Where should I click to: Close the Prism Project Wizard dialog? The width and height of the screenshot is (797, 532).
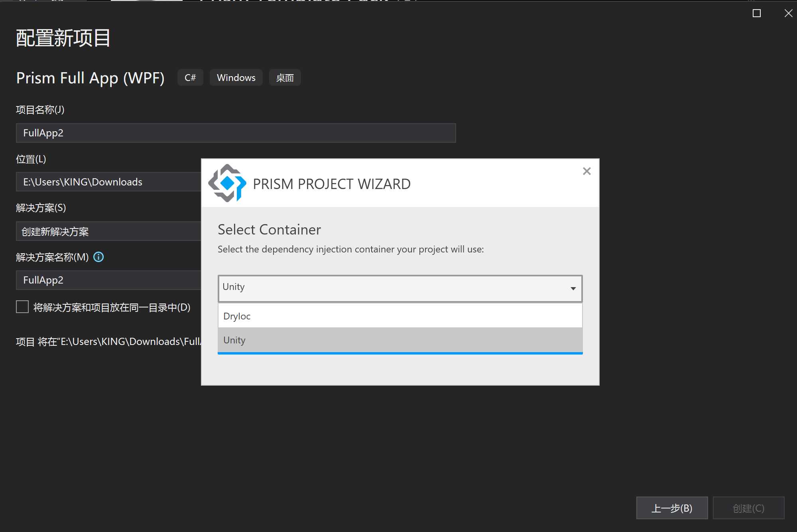pyautogui.click(x=586, y=171)
